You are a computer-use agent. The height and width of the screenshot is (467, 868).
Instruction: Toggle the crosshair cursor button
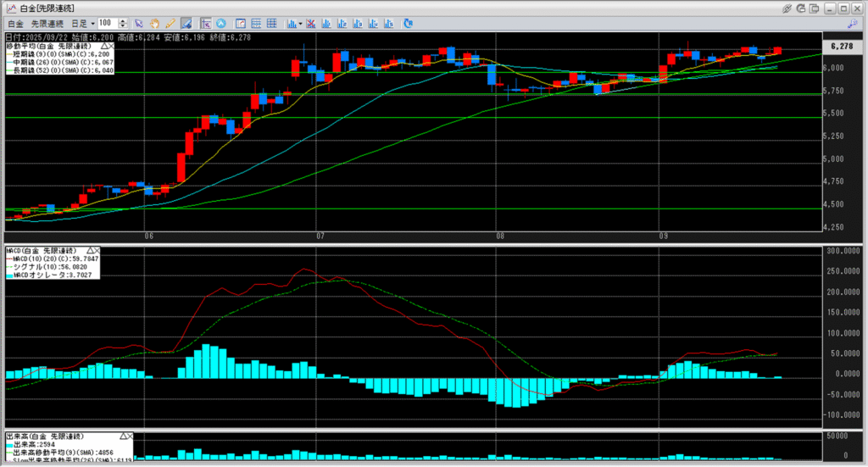(205, 23)
